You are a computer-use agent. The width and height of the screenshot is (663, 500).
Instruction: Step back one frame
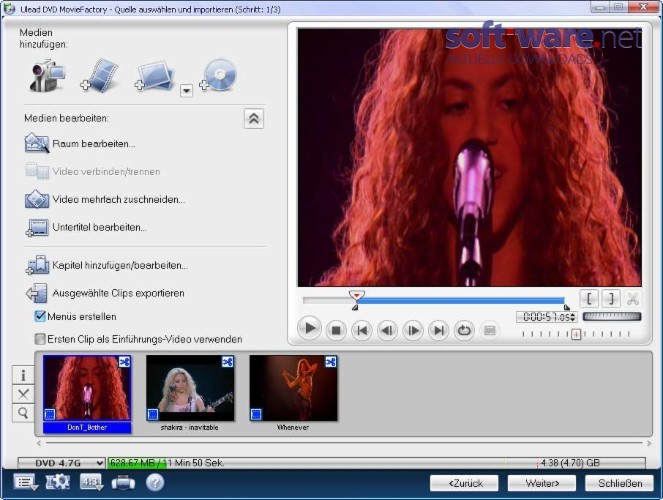(387, 331)
